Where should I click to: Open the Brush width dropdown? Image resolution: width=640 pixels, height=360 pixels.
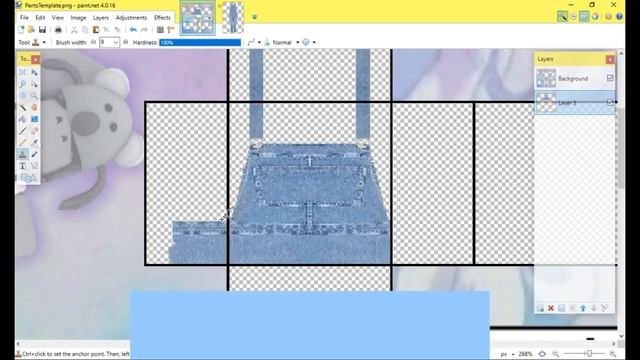click(116, 42)
